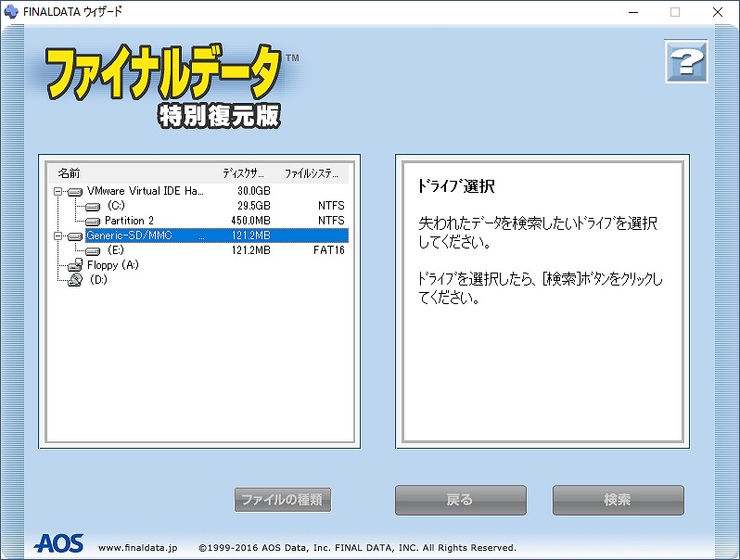Click NTFS in the Partition 2 row

pos(331,221)
